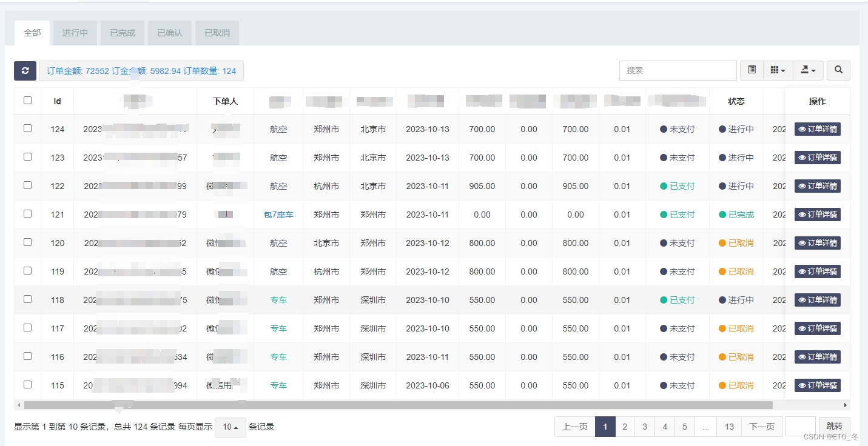Open 订单详情 for order 115

(818, 385)
